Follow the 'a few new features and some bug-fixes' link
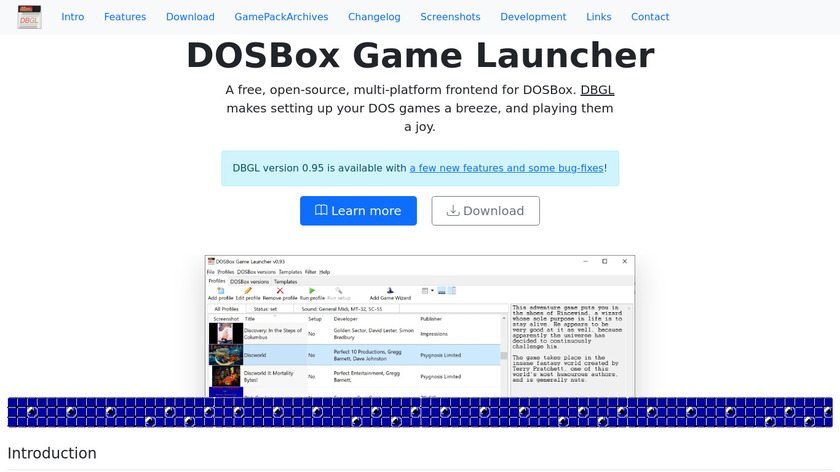 [506, 168]
